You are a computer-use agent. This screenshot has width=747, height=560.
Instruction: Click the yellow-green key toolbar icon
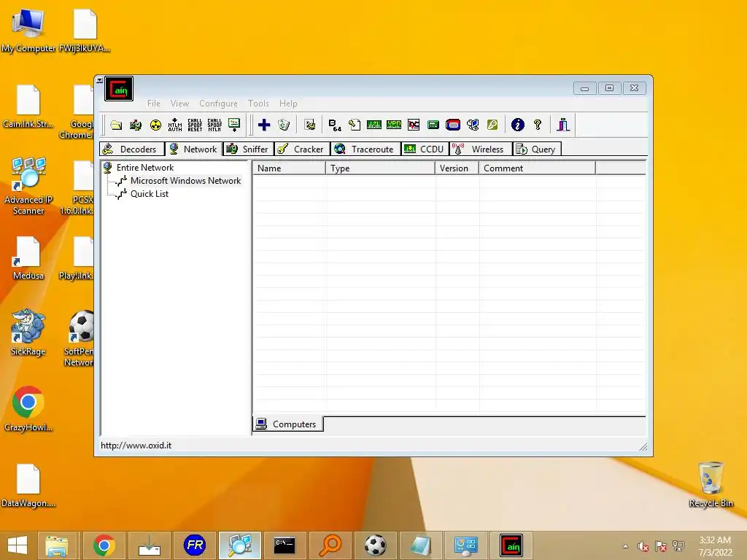tap(492, 125)
